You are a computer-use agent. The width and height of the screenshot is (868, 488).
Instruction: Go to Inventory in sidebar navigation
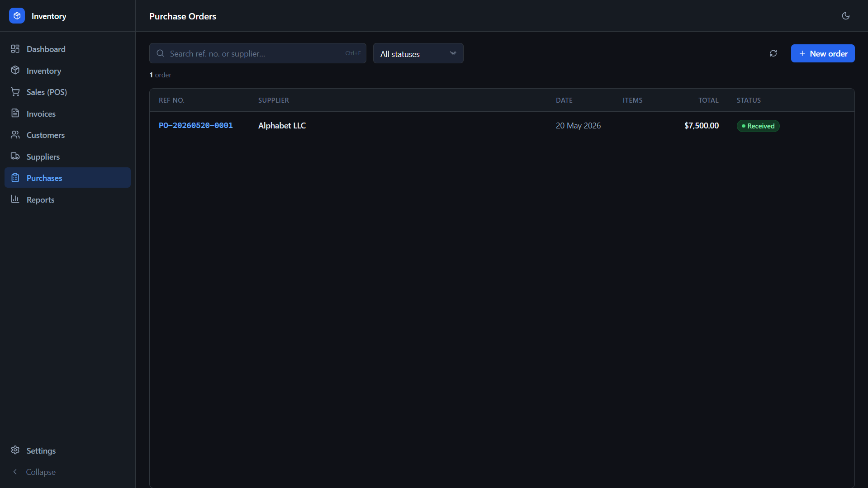(x=67, y=71)
